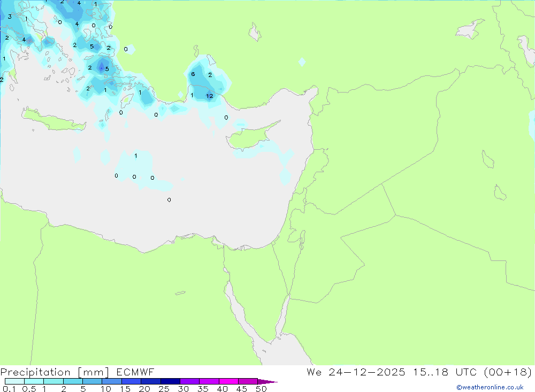
Task: Click the '50' legend scale value
Action: click(x=261, y=389)
